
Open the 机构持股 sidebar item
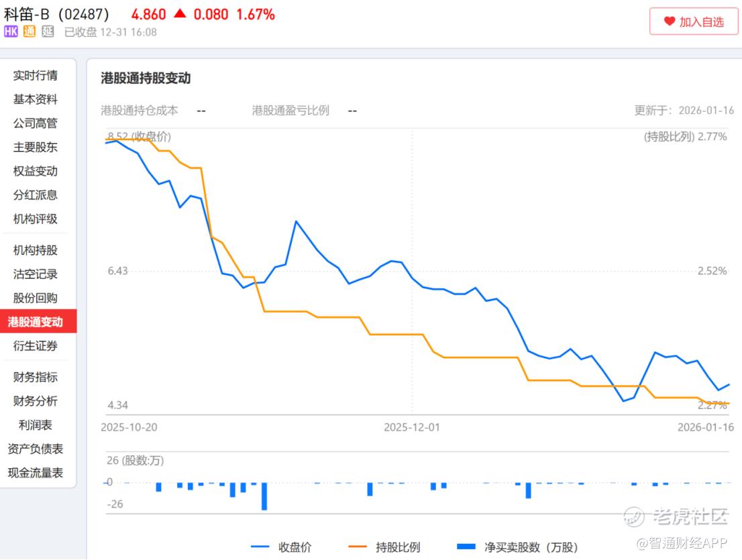[36, 250]
